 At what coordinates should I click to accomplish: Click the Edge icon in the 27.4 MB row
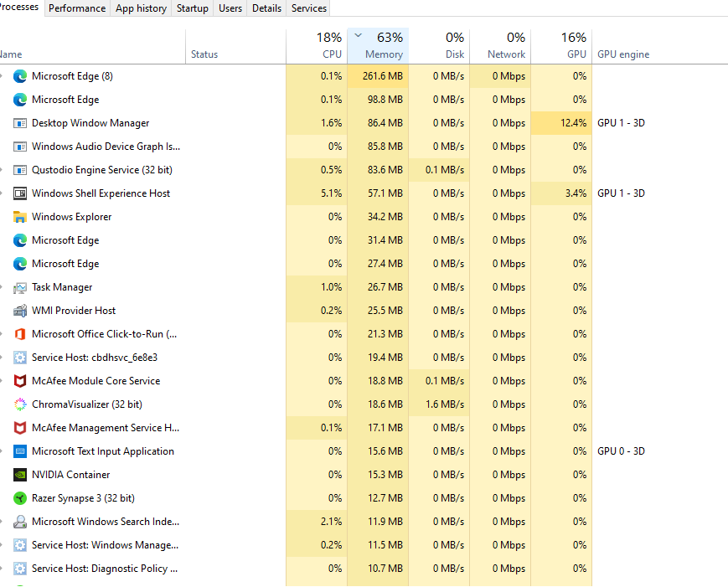(x=20, y=264)
